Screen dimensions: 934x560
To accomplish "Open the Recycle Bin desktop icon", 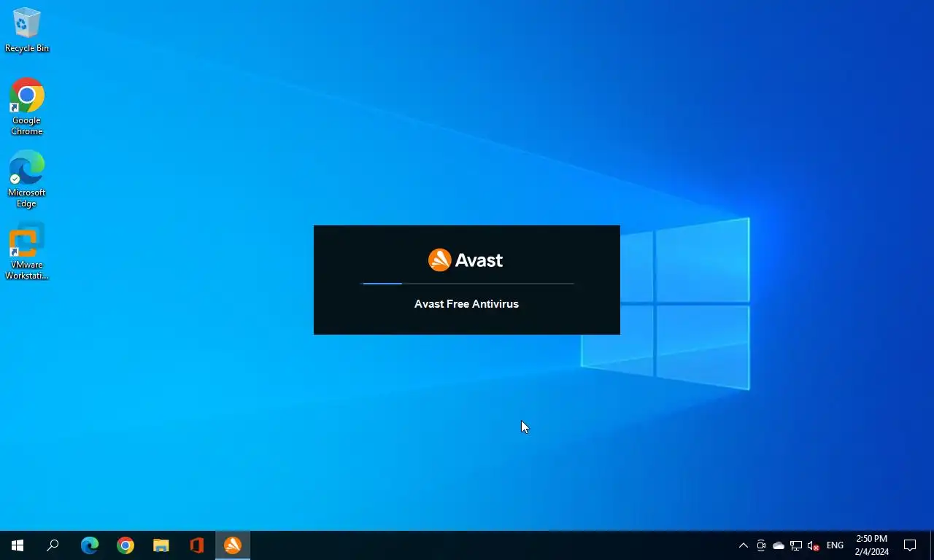I will [x=27, y=30].
